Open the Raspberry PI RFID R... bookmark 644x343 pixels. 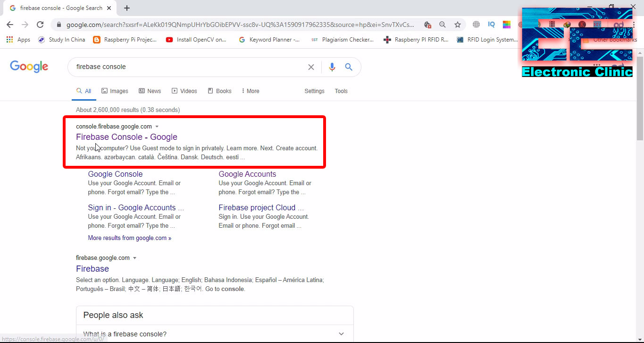coord(416,40)
